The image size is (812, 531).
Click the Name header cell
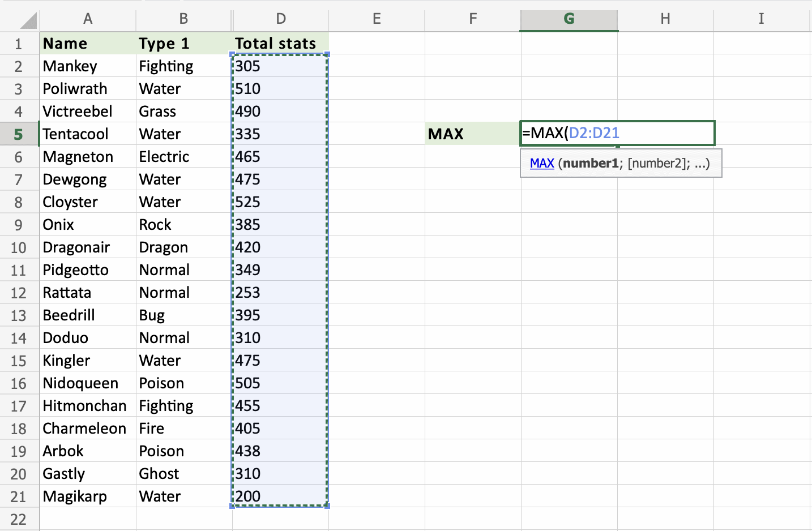pos(88,44)
